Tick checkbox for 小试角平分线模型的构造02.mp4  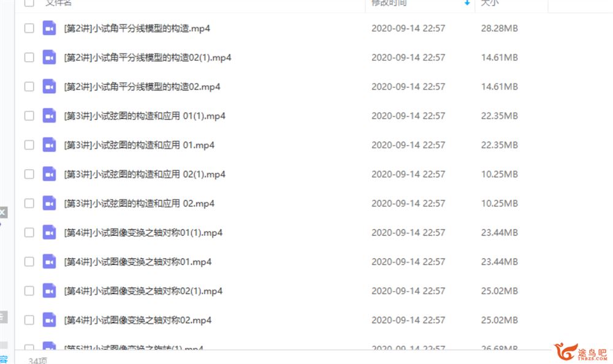29,86
